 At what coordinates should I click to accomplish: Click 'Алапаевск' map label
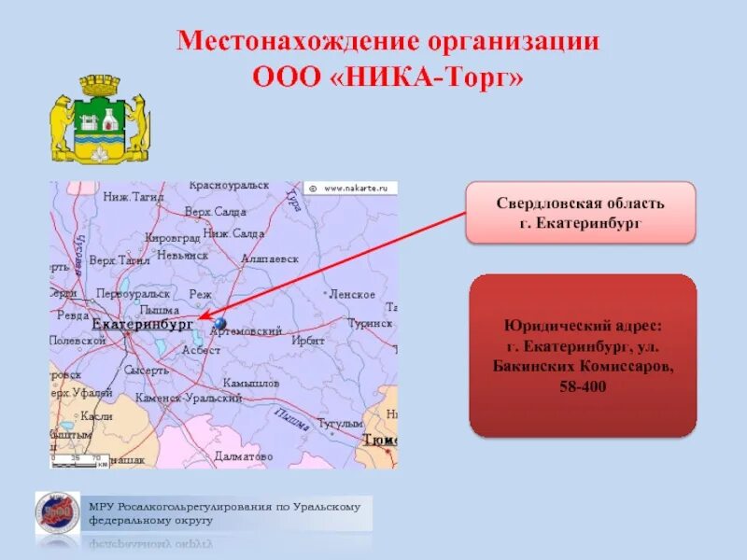click(270, 259)
